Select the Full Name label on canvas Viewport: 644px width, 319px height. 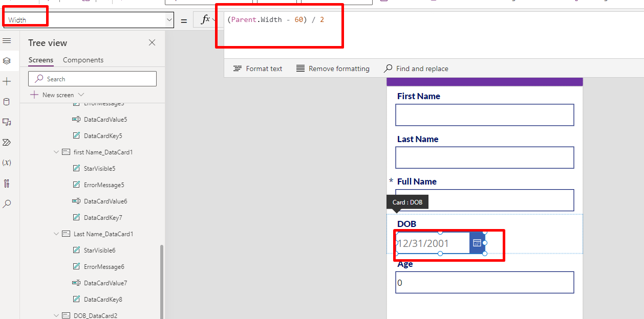click(x=417, y=181)
